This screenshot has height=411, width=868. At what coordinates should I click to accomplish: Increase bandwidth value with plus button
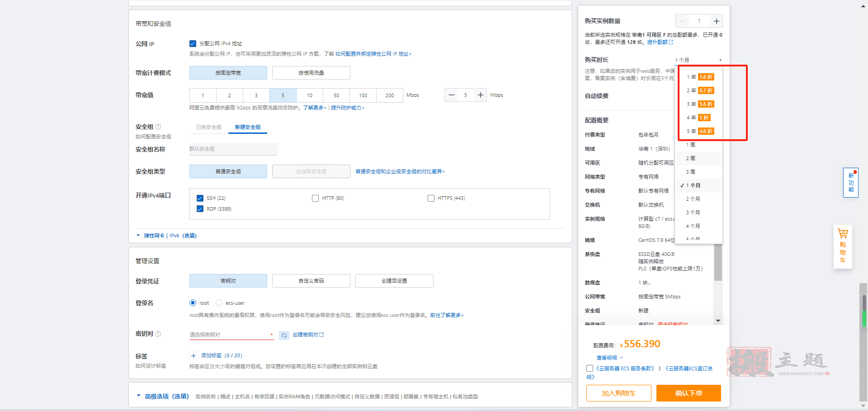(480, 95)
